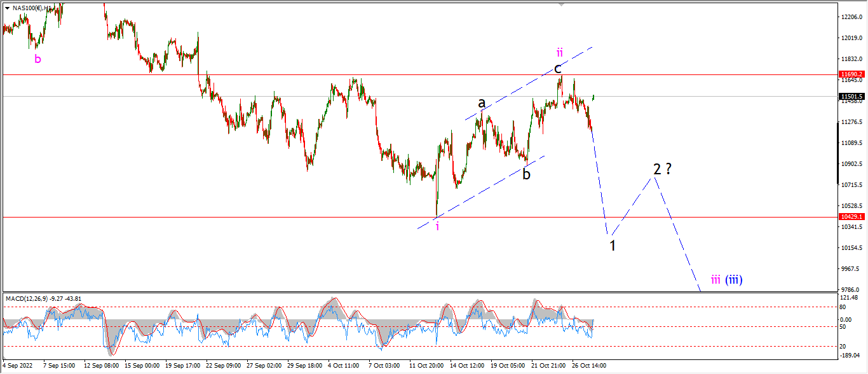The image size is (868, 374).
Task: Select the 10429.1 price level tag
Action: tap(852, 217)
